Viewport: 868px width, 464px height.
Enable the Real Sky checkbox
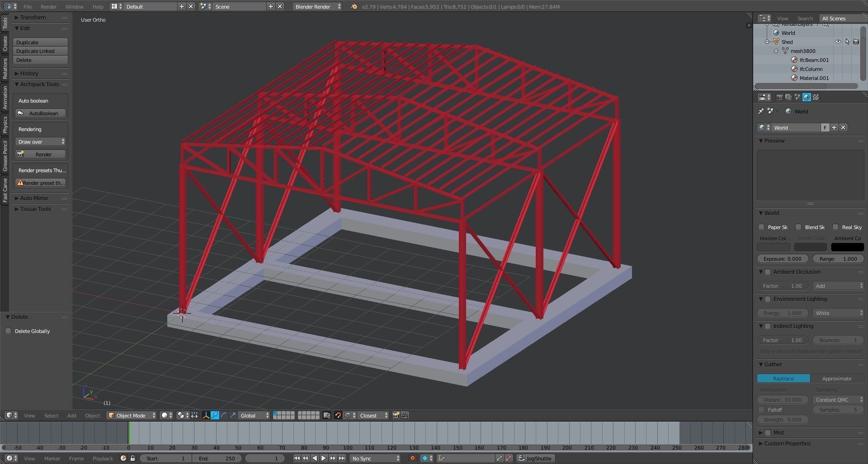pos(835,227)
